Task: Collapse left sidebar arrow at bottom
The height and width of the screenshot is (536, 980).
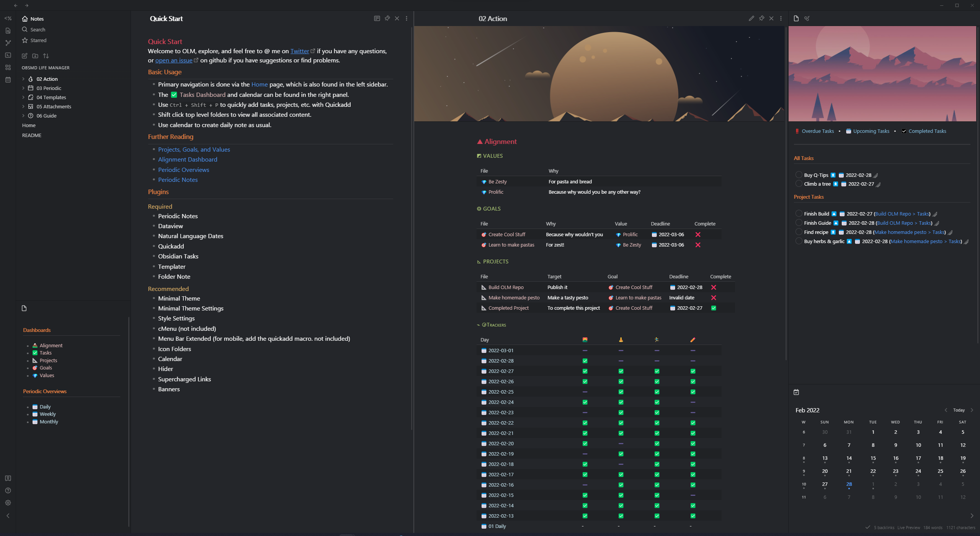Action: pos(8,516)
